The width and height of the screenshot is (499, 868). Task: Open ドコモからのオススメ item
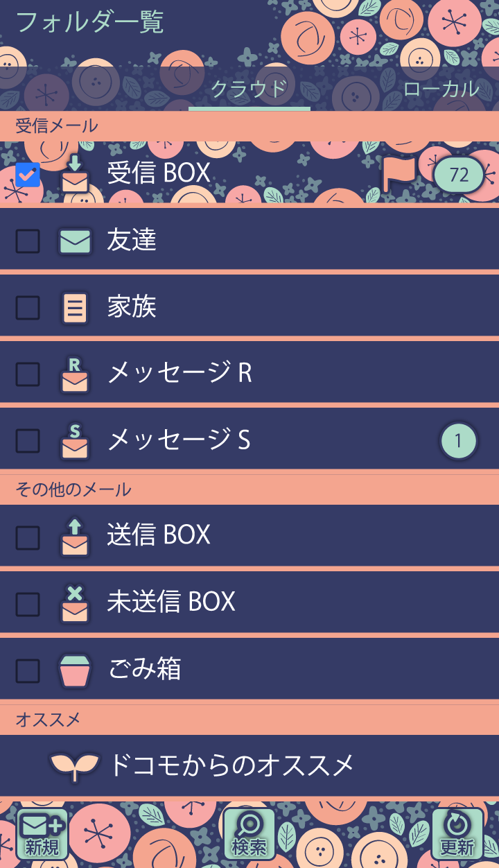(231, 765)
